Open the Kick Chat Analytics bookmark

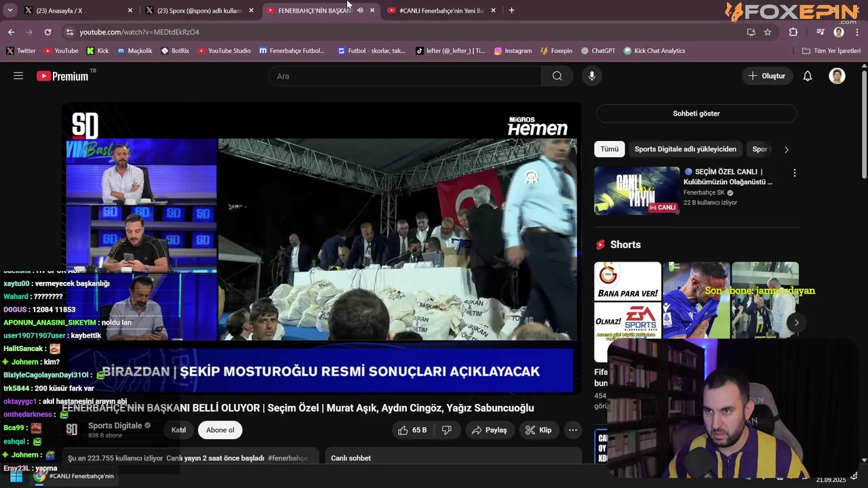coord(654,51)
